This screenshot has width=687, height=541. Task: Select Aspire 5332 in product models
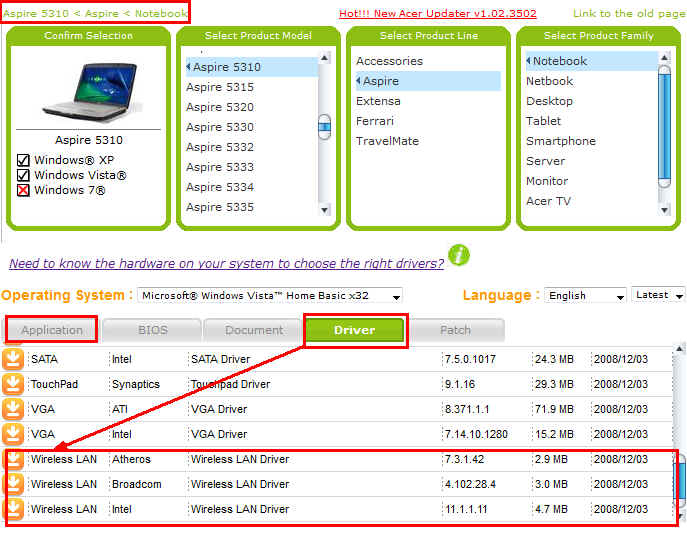[220, 147]
